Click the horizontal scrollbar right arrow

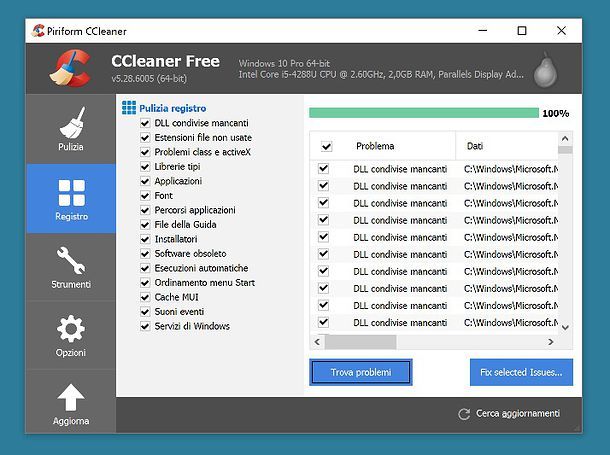point(550,342)
